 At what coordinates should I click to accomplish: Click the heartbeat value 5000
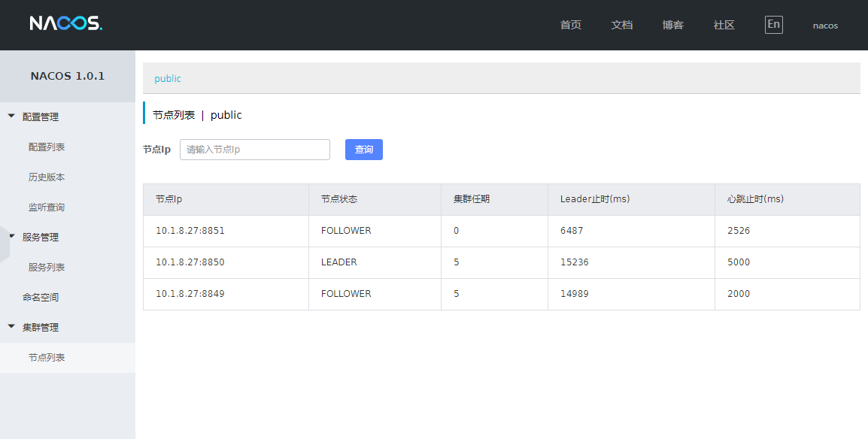[x=739, y=262]
